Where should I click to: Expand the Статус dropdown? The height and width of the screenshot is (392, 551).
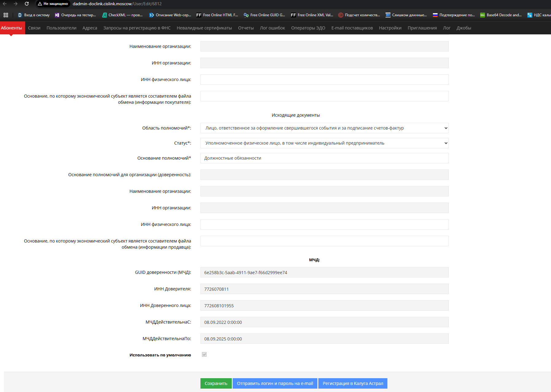point(324,143)
